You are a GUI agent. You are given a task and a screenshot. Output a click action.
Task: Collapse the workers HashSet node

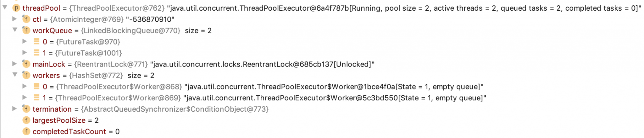coord(15,75)
